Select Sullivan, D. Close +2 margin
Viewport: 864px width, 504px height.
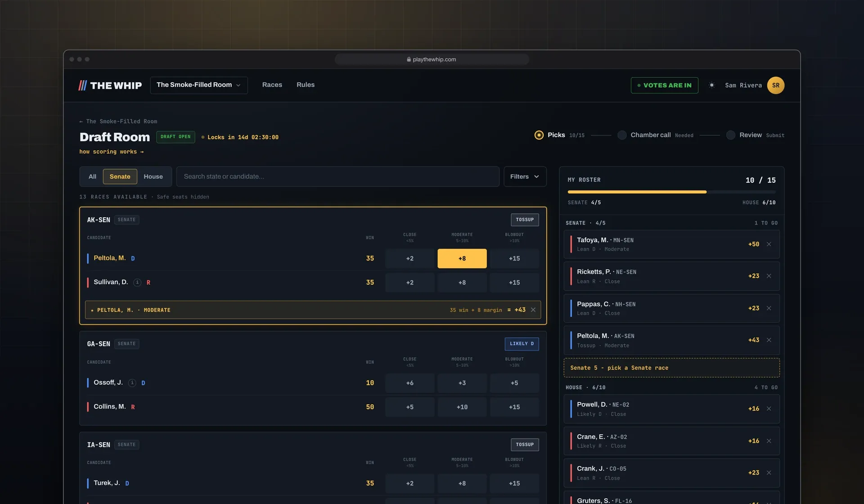pos(409,283)
